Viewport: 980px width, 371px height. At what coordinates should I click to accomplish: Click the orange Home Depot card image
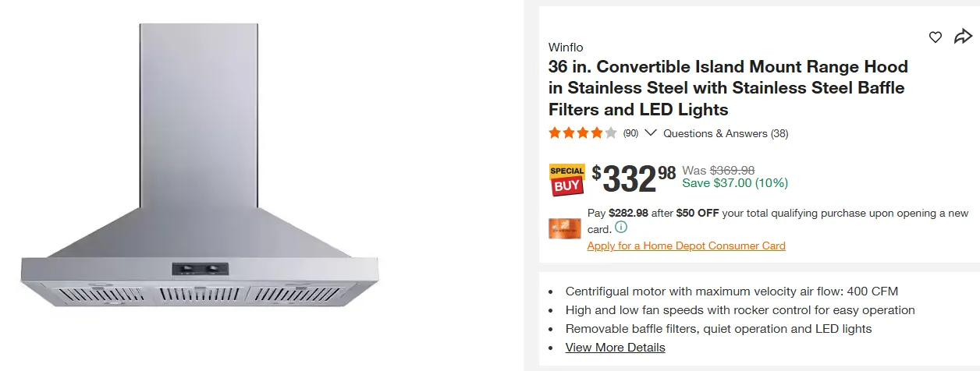click(565, 228)
